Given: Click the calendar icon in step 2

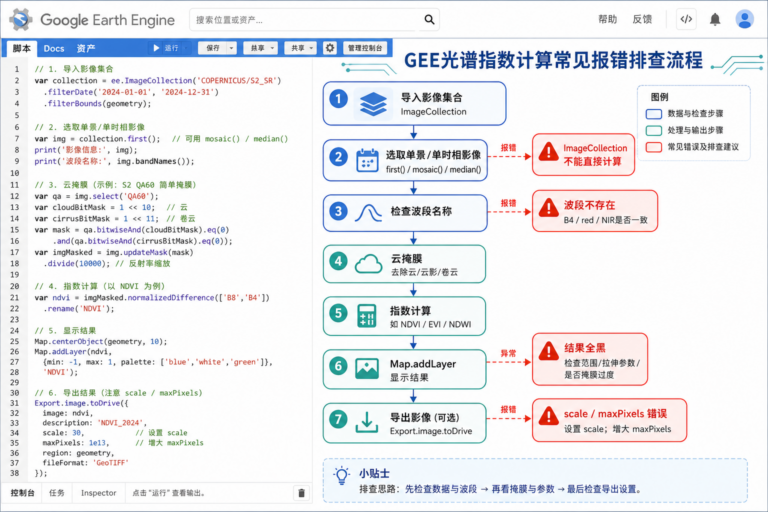Looking at the screenshot, I should tap(367, 160).
